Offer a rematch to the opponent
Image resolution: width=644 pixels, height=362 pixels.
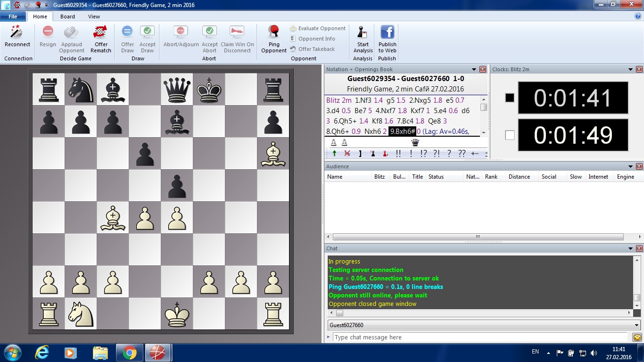[101, 33]
